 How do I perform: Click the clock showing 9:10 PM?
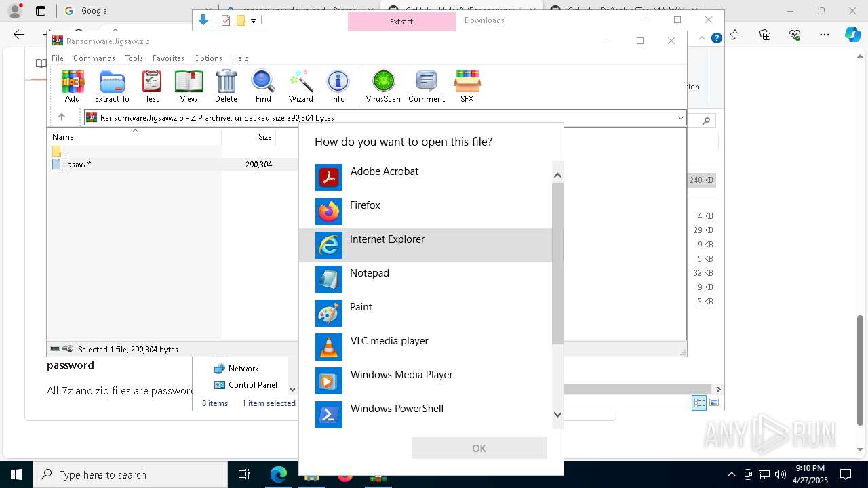pos(810,474)
